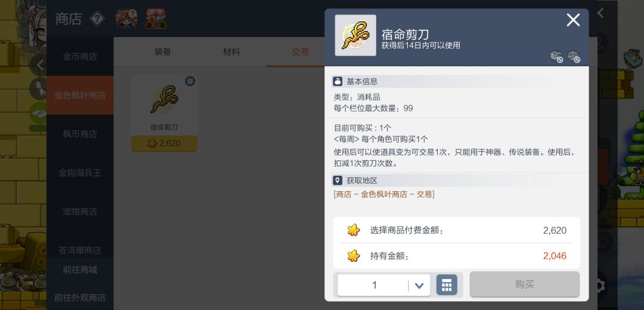The height and width of the screenshot is (310, 644).
Task: Select the 交易 tab
Action: pos(300,52)
